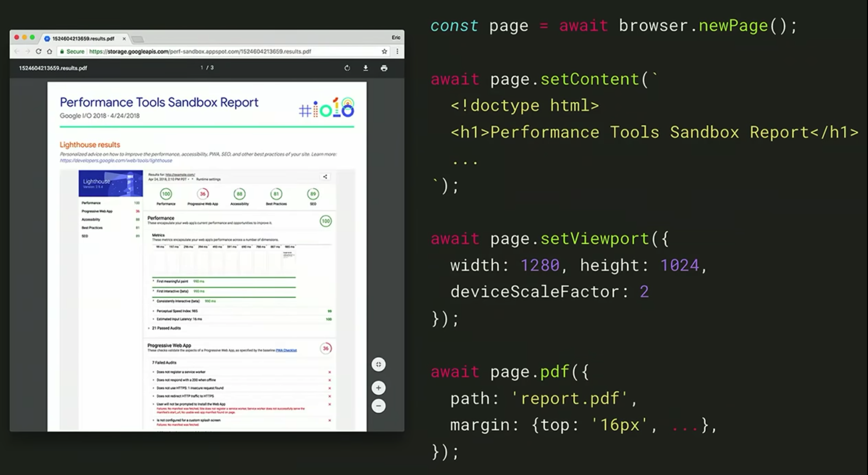The image size is (868, 475).
Task: Click 'setViewport' in the code
Action: pyautogui.click(x=595, y=239)
